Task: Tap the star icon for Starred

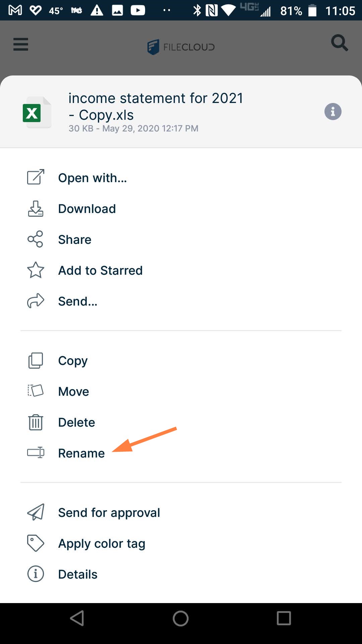Action: click(x=36, y=270)
